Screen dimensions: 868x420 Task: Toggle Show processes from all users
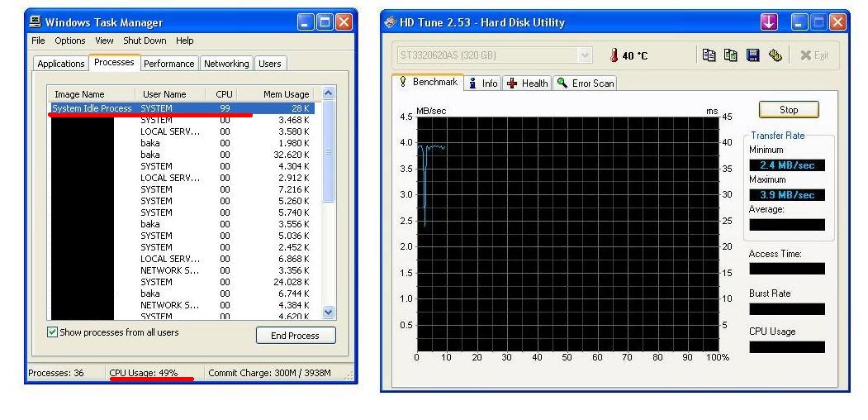pos(53,332)
